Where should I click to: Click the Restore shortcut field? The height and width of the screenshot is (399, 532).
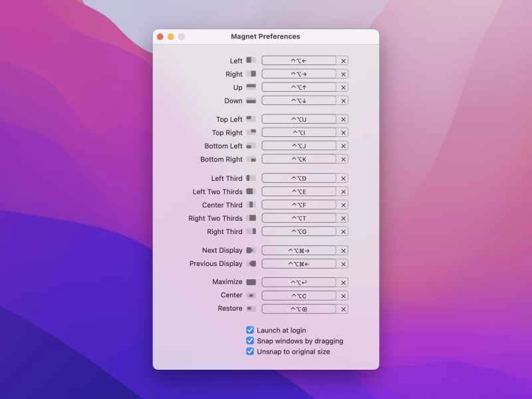299,309
